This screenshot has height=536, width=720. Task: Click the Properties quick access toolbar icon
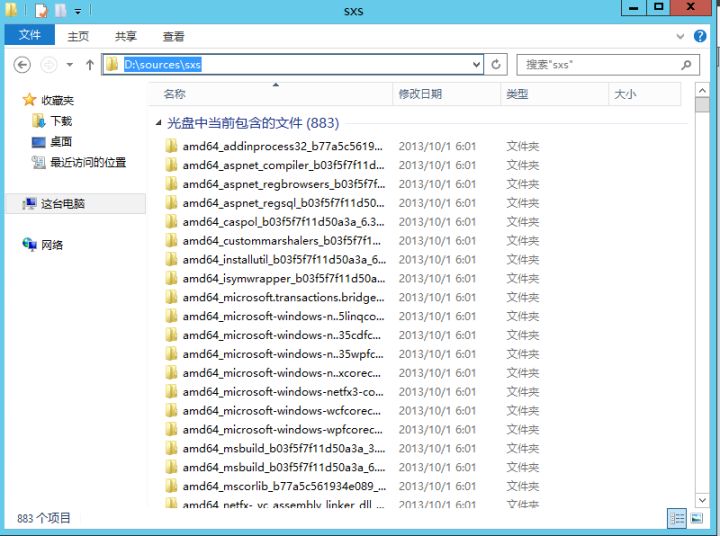tap(41, 10)
